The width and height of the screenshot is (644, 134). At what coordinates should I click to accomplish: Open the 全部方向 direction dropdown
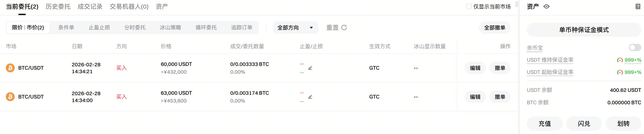295,28
